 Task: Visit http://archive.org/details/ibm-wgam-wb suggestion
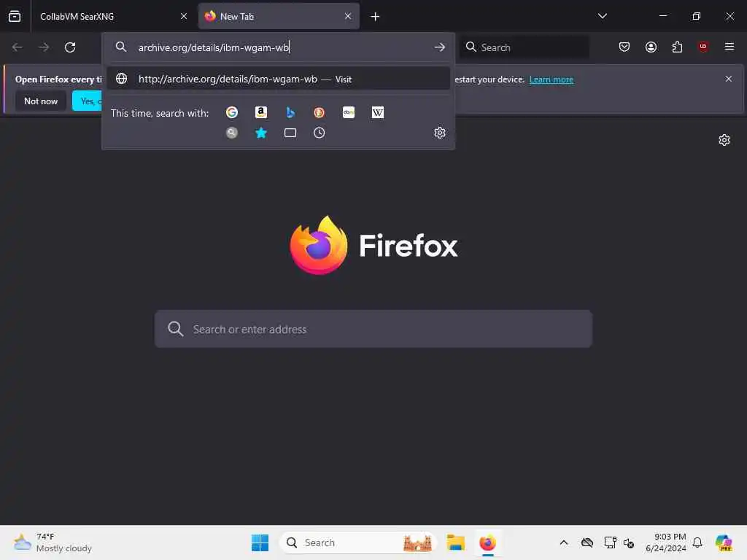coord(278,79)
